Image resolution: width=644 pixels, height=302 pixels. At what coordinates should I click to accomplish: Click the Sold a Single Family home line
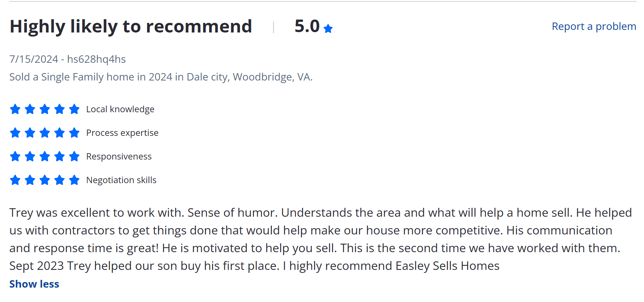[161, 77]
